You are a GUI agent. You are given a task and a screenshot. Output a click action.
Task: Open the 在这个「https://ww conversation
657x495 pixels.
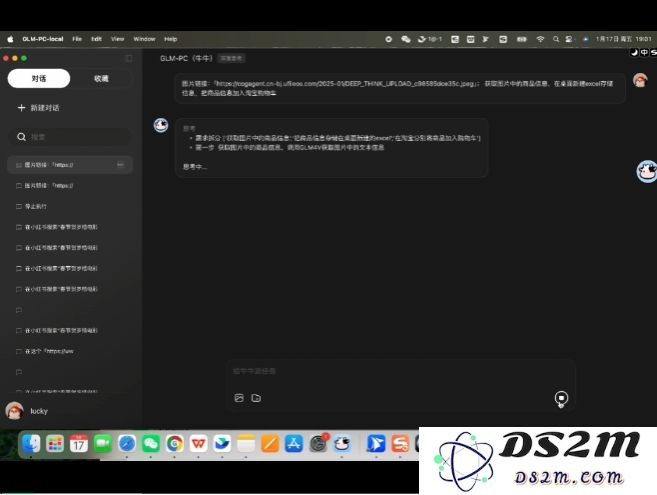pos(70,351)
